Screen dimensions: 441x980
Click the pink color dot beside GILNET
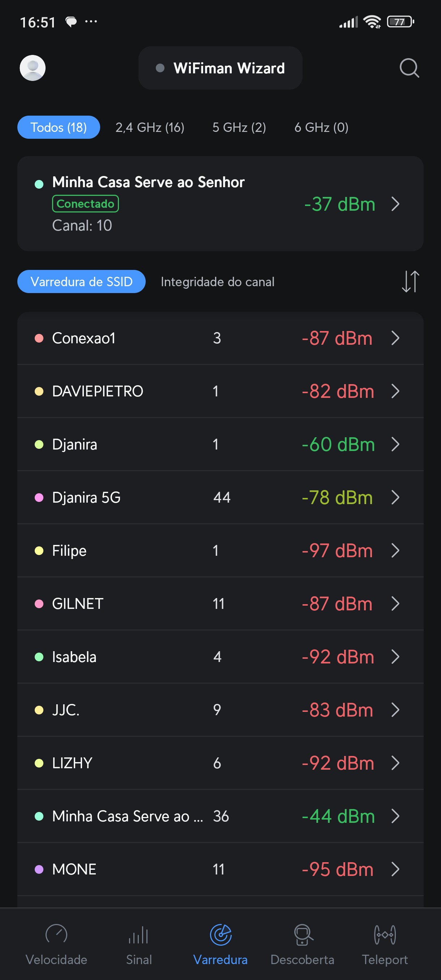[x=39, y=604]
